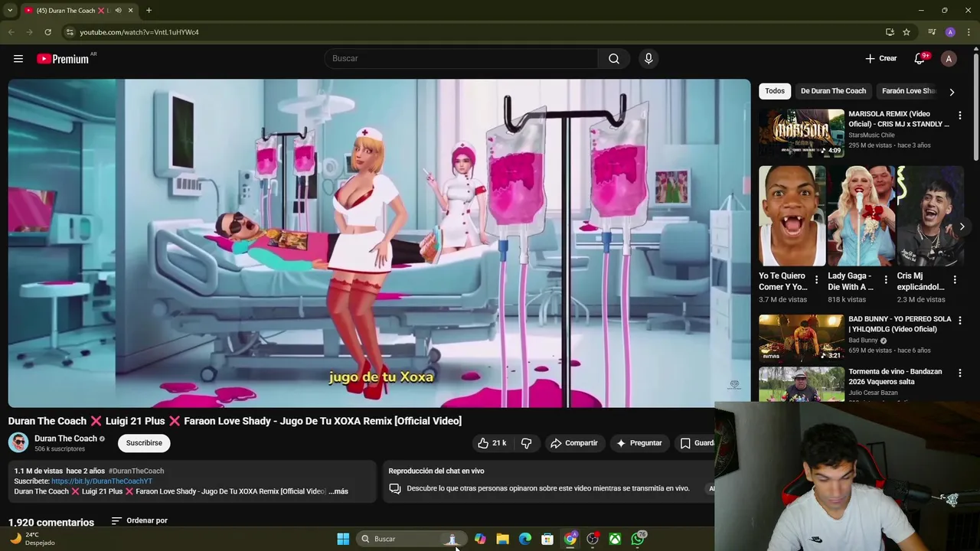The image size is (980, 551).
Task: Open Copilot from taskbar
Action: [480, 539]
